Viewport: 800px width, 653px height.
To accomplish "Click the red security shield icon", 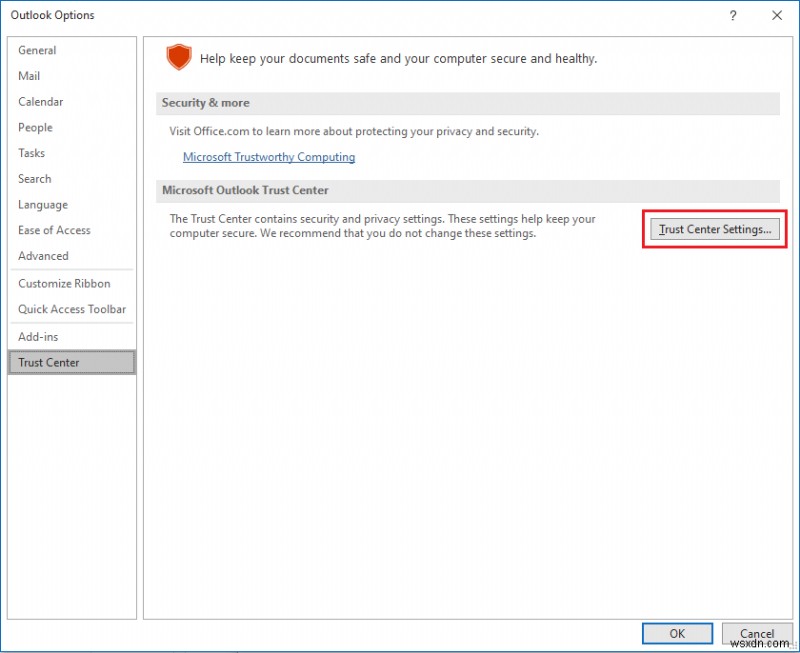I will pyautogui.click(x=180, y=58).
